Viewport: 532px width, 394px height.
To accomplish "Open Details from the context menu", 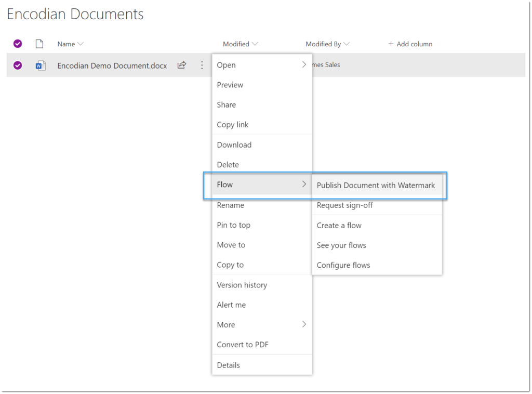I will 262,365.
